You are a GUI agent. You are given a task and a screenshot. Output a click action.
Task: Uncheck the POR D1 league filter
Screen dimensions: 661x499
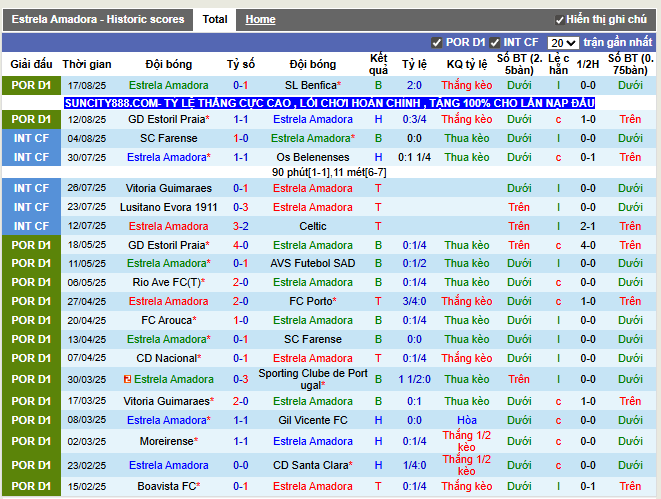coord(436,43)
